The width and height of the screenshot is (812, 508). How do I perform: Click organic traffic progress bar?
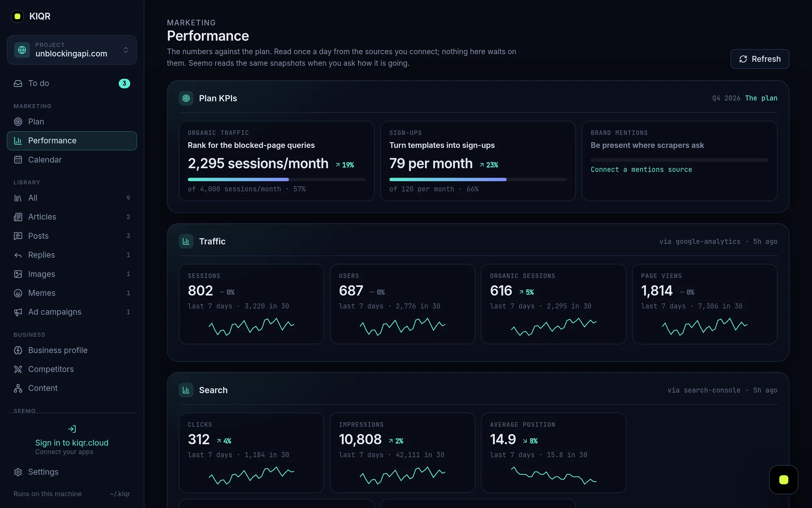click(276, 179)
